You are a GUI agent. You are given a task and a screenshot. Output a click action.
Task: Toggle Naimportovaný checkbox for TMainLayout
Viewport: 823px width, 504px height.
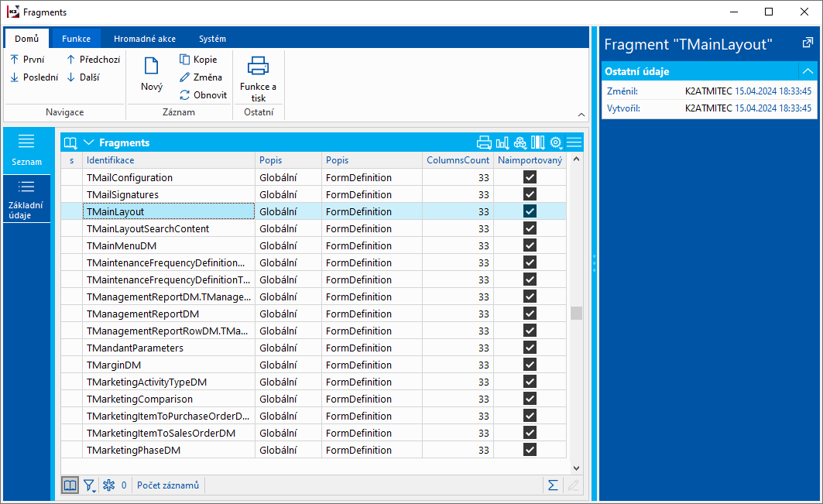530,211
